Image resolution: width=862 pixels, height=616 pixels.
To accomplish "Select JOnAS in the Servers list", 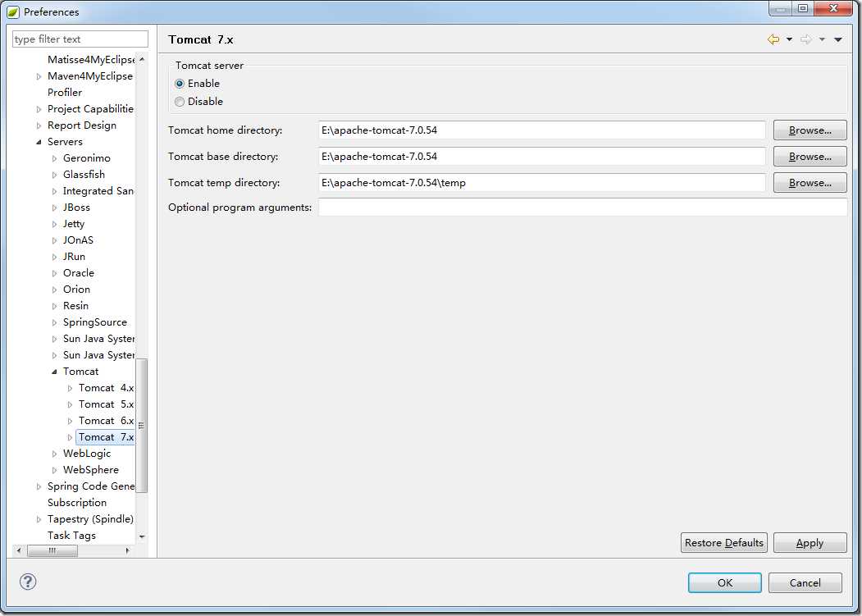I will 78,240.
